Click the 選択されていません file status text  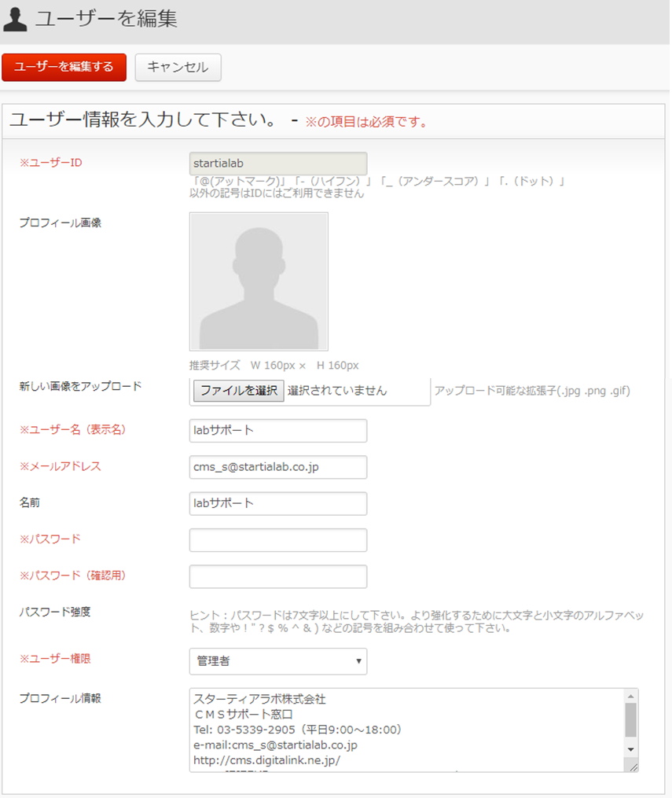point(337,390)
